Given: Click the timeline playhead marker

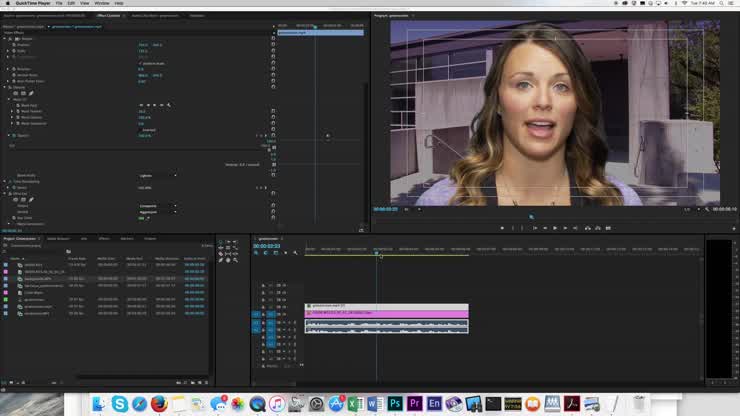Looking at the screenshot, I should [377, 254].
